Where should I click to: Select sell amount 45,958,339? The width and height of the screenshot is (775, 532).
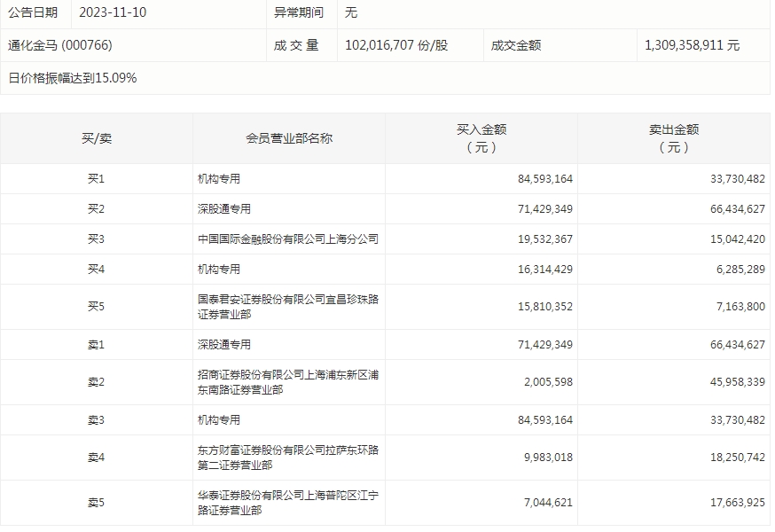[x=738, y=382]
